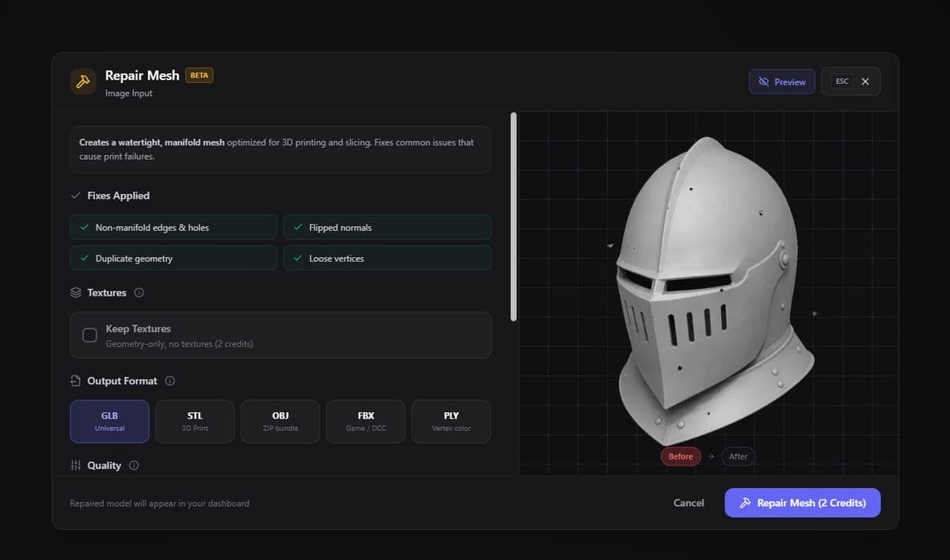
Task: Click the Fixes Applied heading
Action: pos(118,195)
